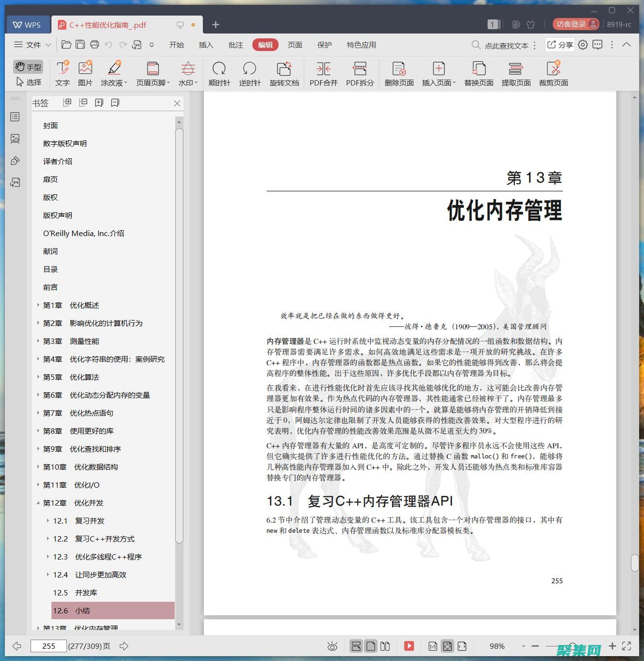Click the 分享 share button
This screenshot has width=644, height=661.
pos(560,45)
